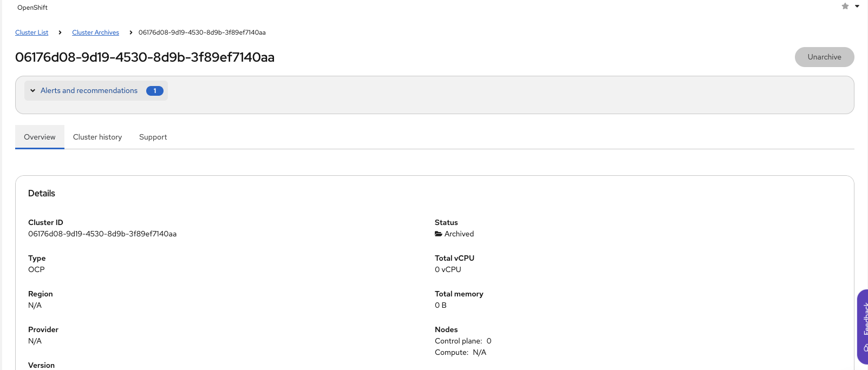Toggle the Alerts and recommendations section label

[89, 91]
